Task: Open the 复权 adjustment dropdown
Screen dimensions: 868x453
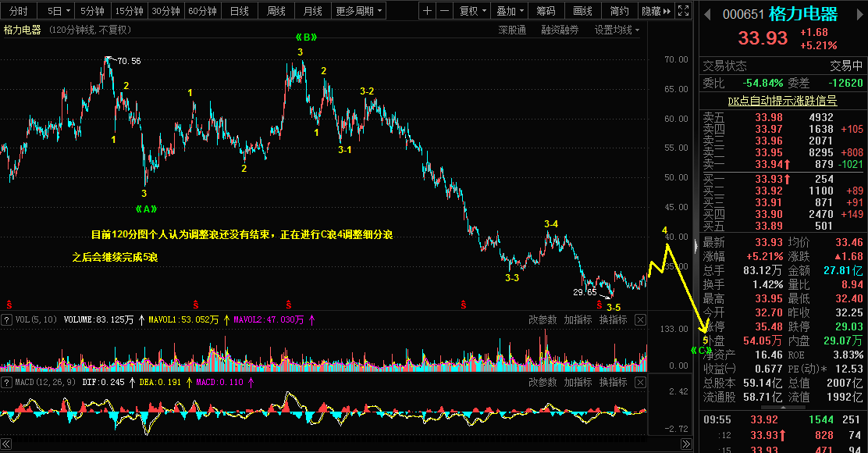Action: 473,10
